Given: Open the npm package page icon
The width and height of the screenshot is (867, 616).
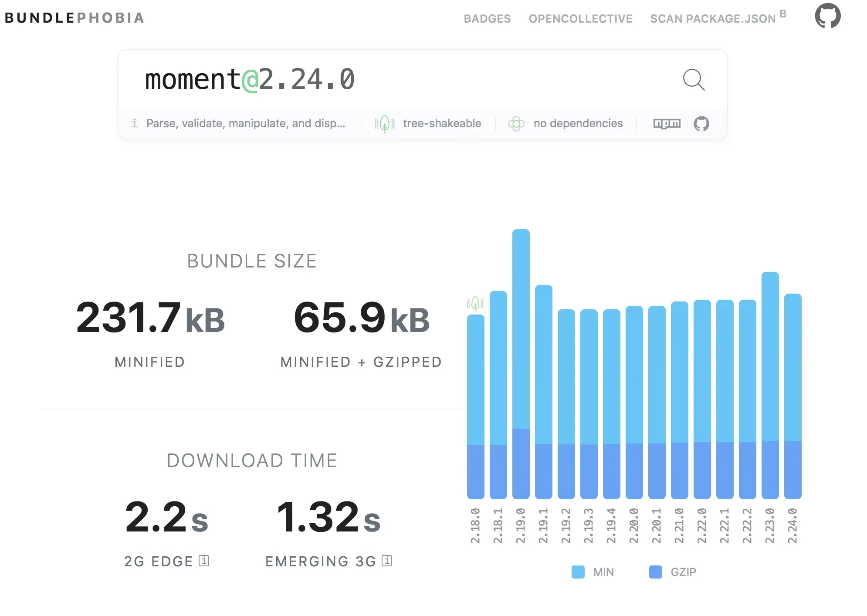Looking at the screenshot, I should (x=667, y=124).
